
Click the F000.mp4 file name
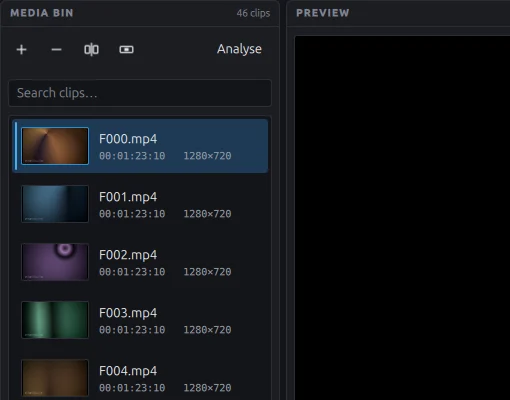[128, 139]
